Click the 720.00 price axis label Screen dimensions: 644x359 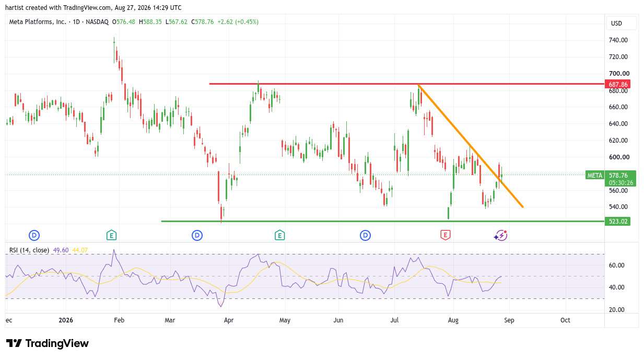(618, 56)
